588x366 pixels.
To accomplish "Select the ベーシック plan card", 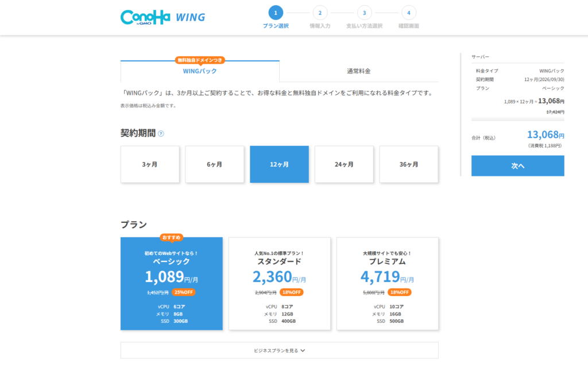I will 171,284.
